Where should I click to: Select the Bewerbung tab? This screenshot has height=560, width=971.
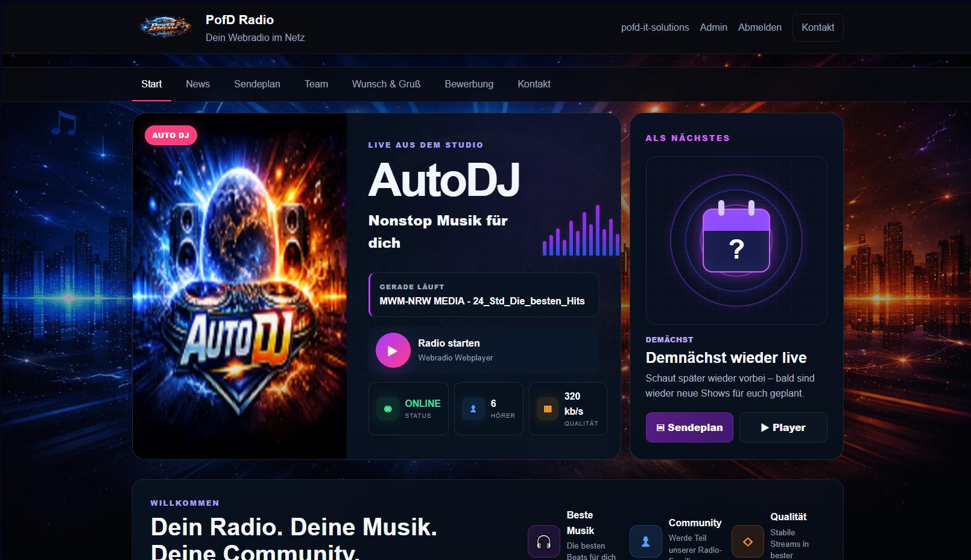tap(469, 84)
